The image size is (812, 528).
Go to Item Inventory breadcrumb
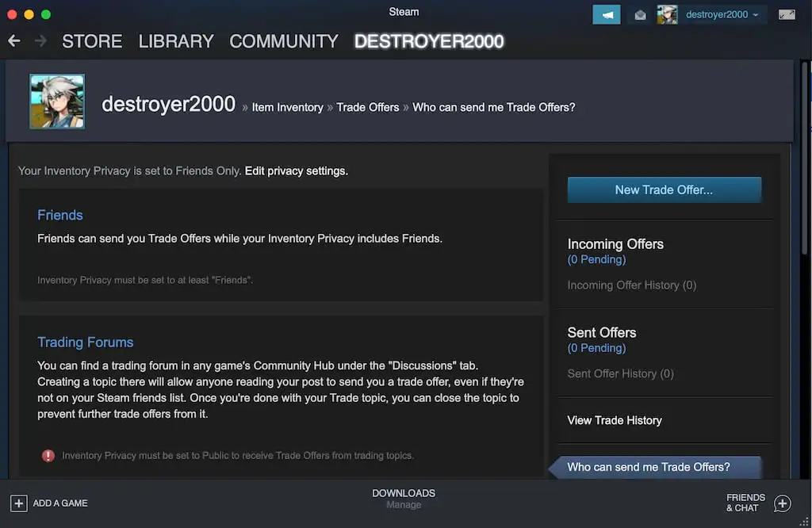(287, 108)
